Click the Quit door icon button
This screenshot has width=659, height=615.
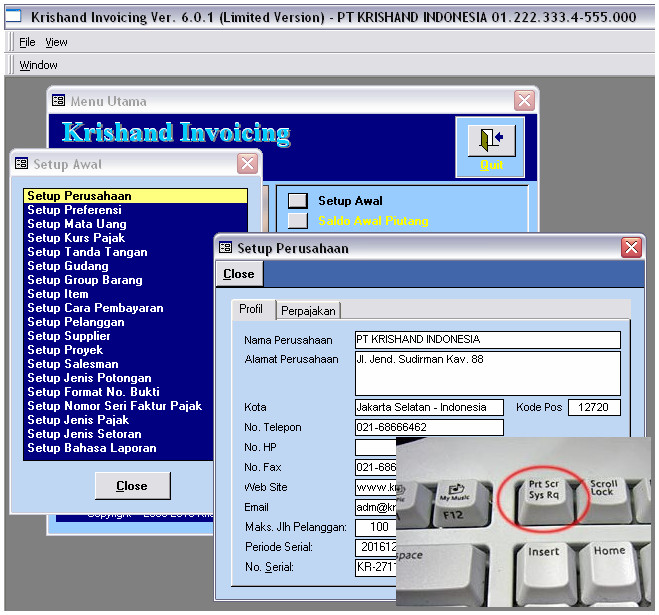coord(491,140)
